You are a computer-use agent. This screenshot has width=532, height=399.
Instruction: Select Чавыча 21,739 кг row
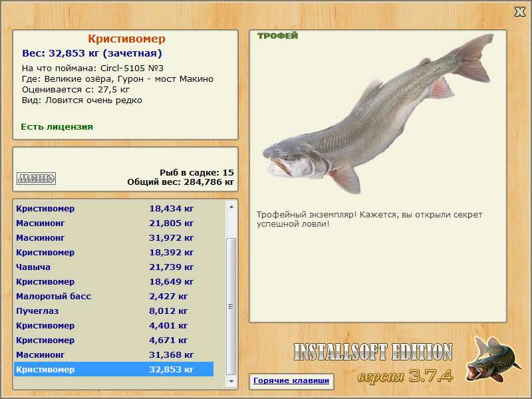click(x=114, y=267)
